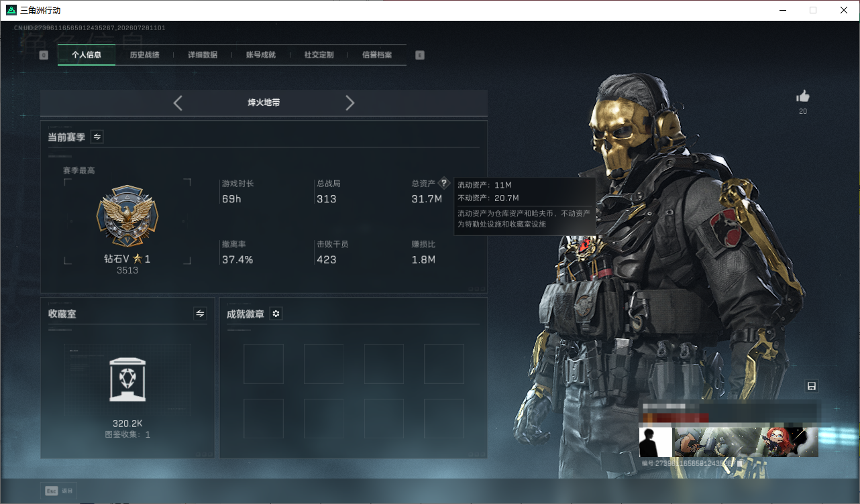
Task: Select the 个人信息 tab
Action: (87, 55)
